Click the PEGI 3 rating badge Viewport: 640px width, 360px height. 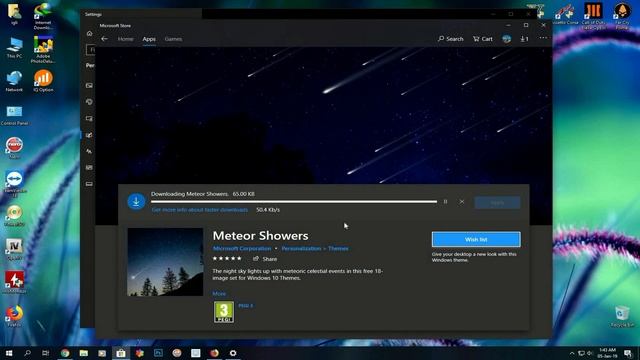tap(224, 312)
